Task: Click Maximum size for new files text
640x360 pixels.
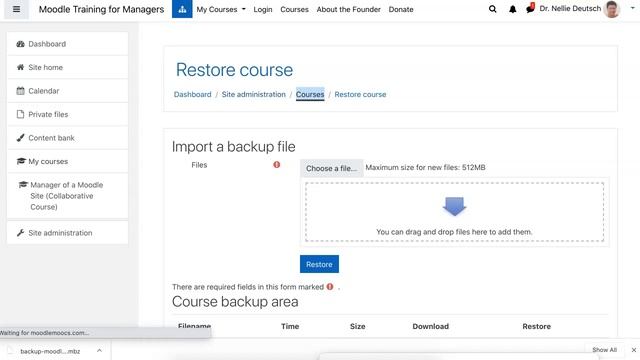Action: [425, 167]
